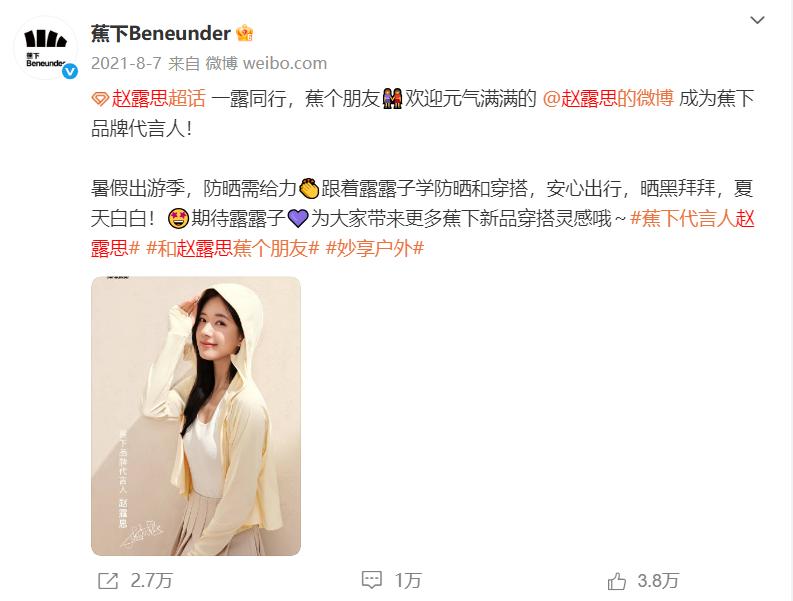This screenshot has width=793, height=601.
Task: Expand post options chevron at top right
Action: tap(757, 20)
